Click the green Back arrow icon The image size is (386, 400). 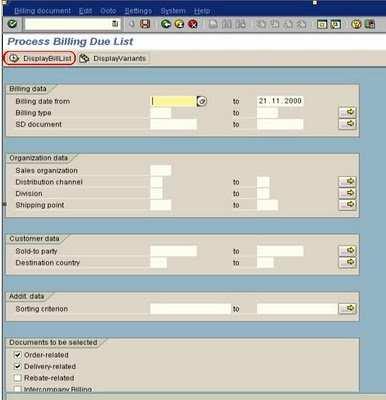click(166, 24)
